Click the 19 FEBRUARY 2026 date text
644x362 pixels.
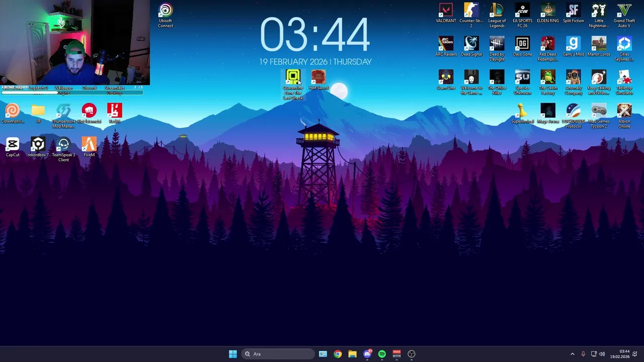pos(292,62)
